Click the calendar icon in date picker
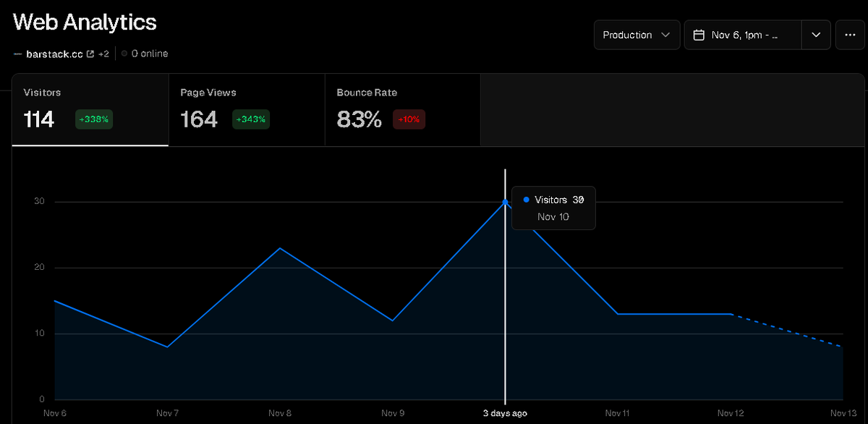The width and height of the screenshot is (868, 424). [699, 35]
